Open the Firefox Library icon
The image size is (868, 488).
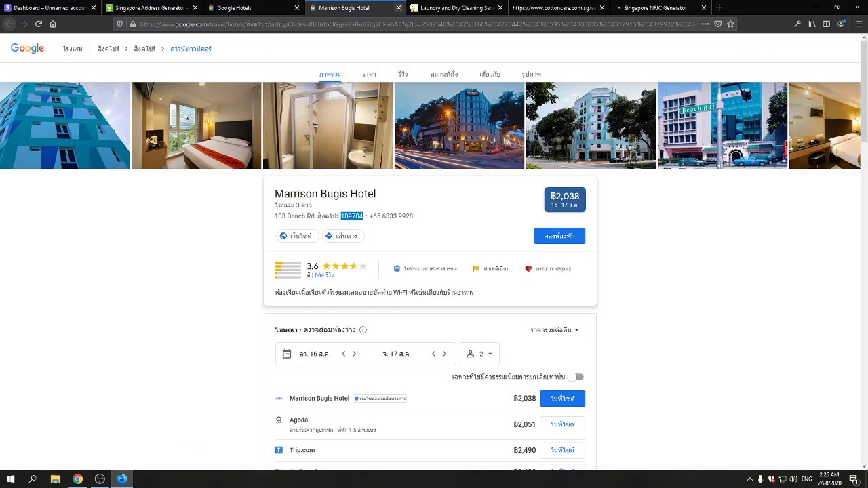click(812, 24)
